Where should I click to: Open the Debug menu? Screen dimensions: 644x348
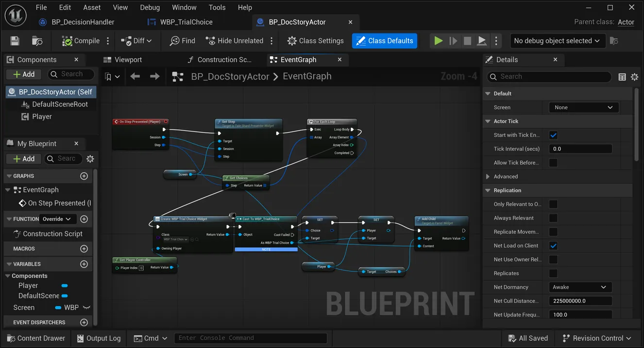click(150, 7)
